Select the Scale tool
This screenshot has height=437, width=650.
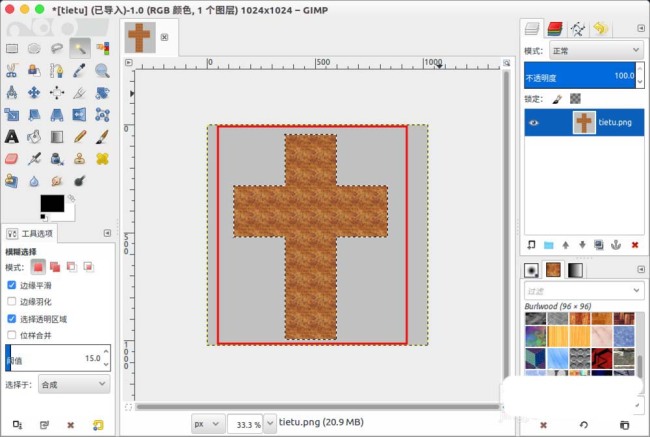(x=12, y=114)
